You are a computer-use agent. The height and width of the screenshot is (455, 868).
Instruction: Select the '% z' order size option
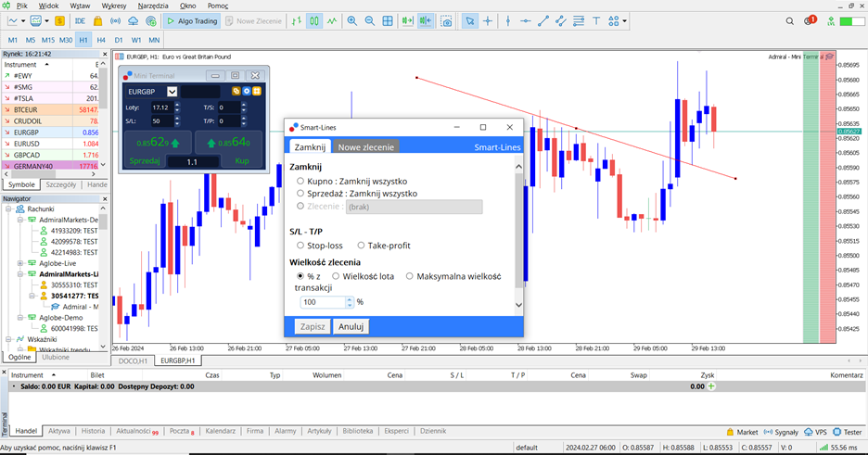pyautogui.click(x=300, y=276)
